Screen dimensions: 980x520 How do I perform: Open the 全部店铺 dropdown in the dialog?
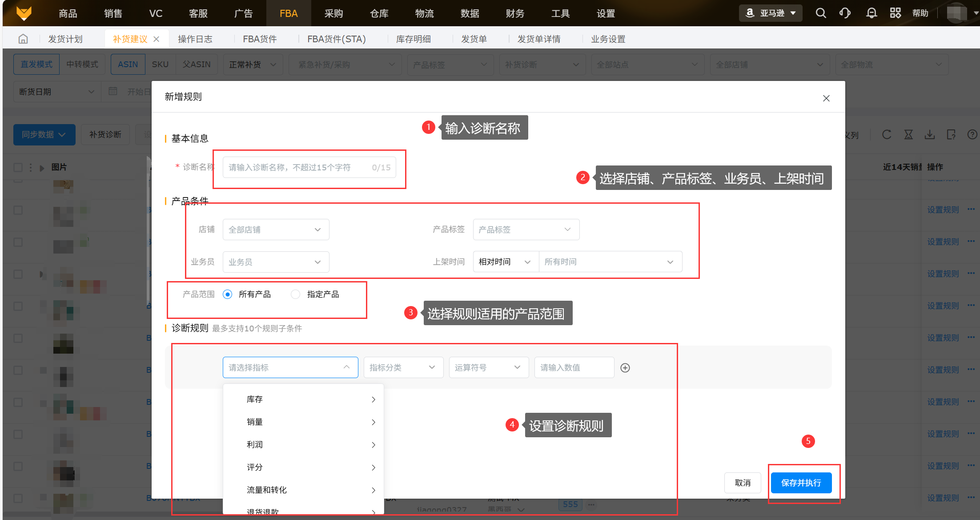[276, 230]
